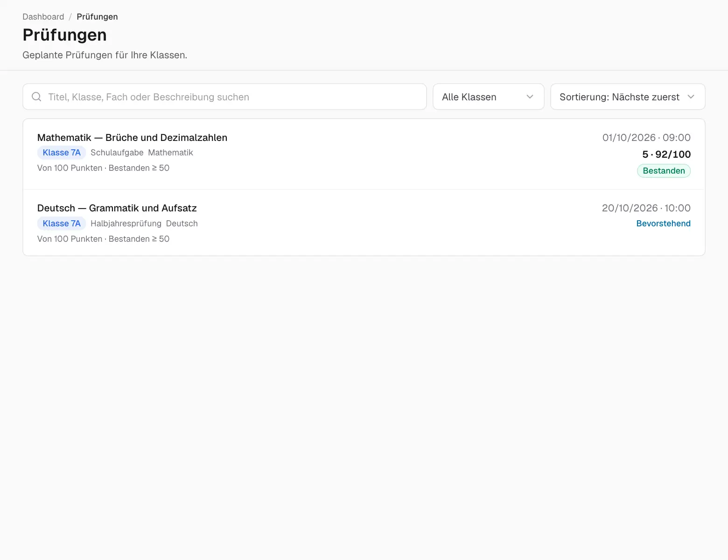
Task: Click the Mathematik subject tag
Action: [170, 153]
